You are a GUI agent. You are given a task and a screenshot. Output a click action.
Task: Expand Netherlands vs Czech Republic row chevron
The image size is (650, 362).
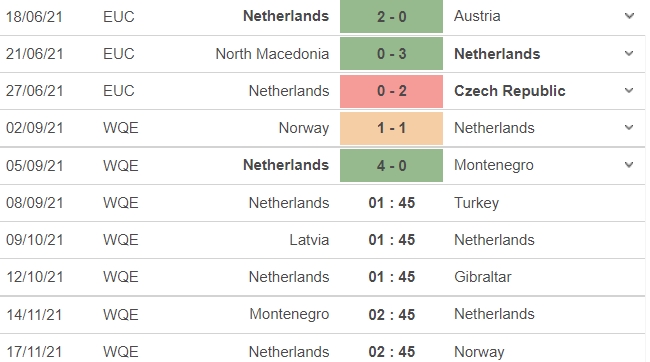click(x=629, y=90)
